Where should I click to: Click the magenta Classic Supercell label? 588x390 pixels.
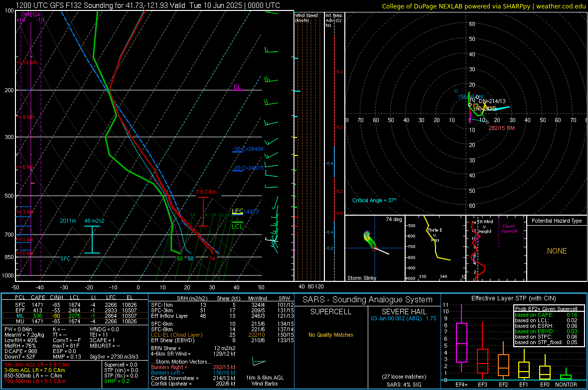pos(509,229)
